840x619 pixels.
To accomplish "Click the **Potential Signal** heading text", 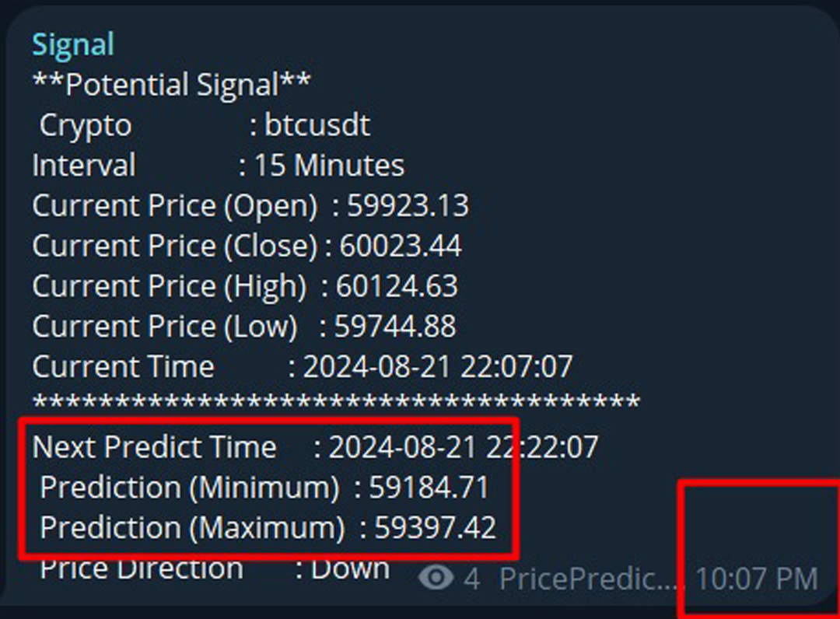I will point(171,85).
